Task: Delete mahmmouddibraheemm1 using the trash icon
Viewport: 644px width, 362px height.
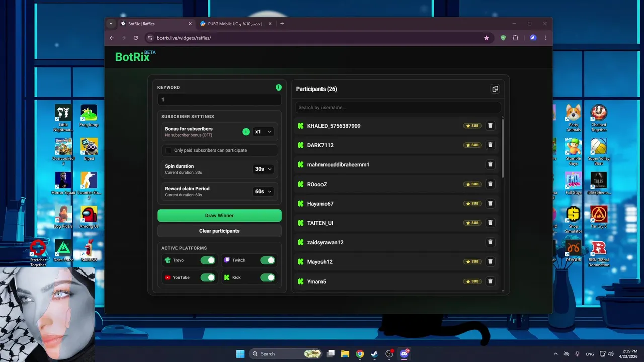Action: pos(490,164)
